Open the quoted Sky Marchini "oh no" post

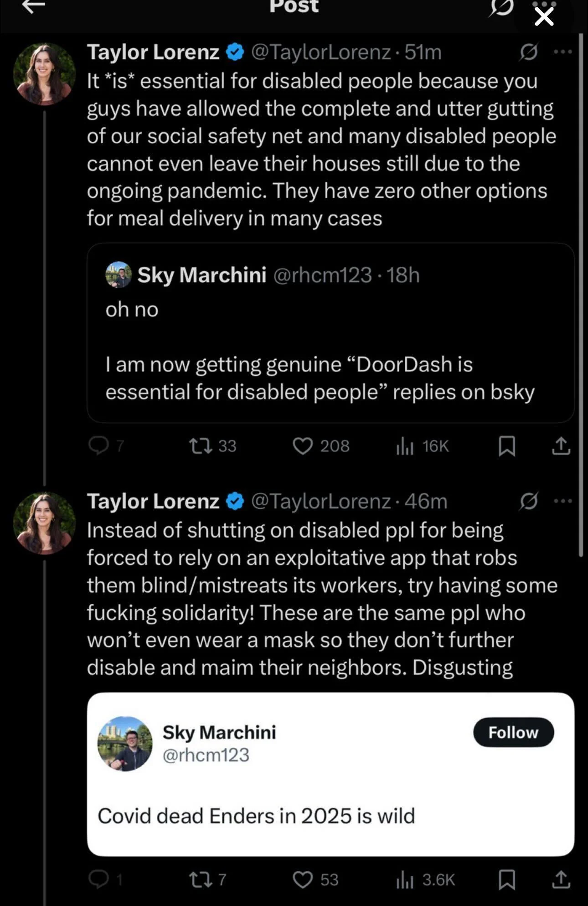[330, 333]
